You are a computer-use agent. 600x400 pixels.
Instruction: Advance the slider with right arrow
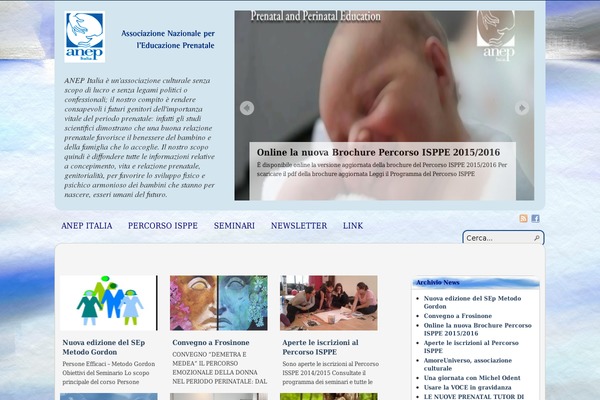pyautogui.click(x=522, y=108)
